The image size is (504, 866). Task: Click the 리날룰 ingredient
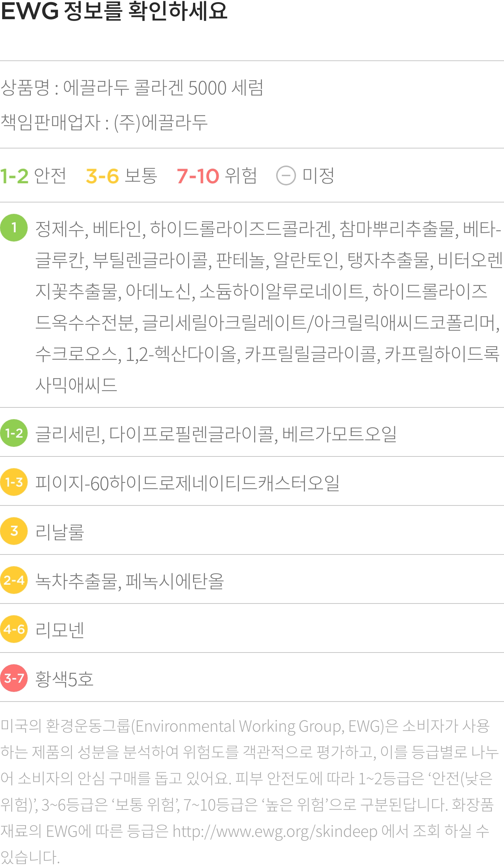pos(60,532)
